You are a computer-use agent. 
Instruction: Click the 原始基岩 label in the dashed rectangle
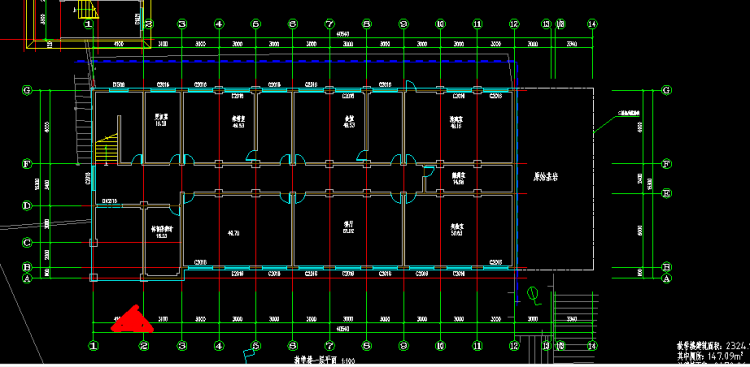pos(546,178)
